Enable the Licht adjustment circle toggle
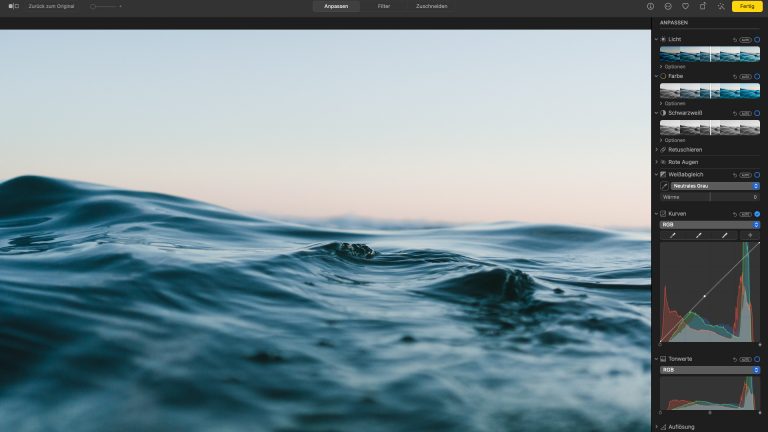768x432 pixels. [757, 39]
